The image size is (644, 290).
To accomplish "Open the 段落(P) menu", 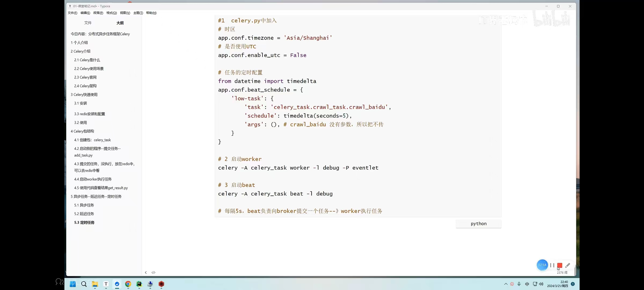I will coord(98,13).
